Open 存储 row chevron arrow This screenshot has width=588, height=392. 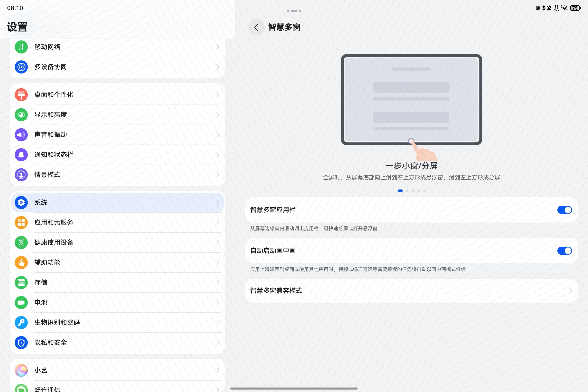pos(217,282)
